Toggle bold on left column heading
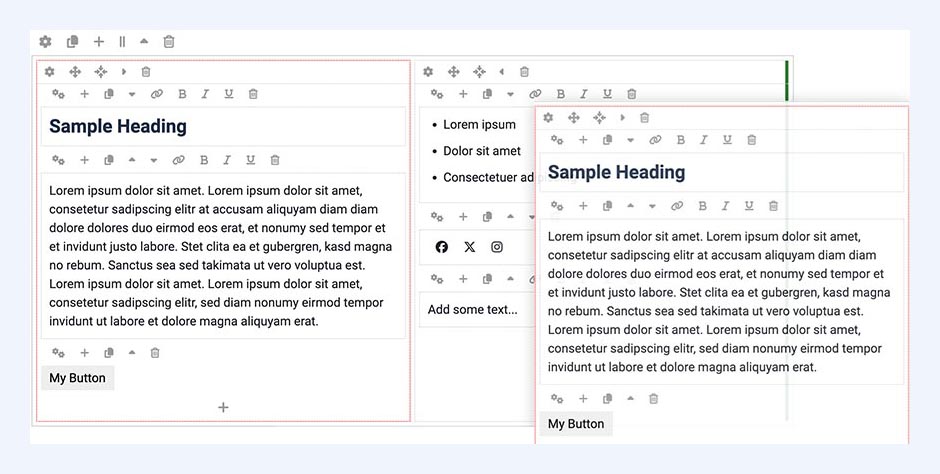 pos(182,94)
